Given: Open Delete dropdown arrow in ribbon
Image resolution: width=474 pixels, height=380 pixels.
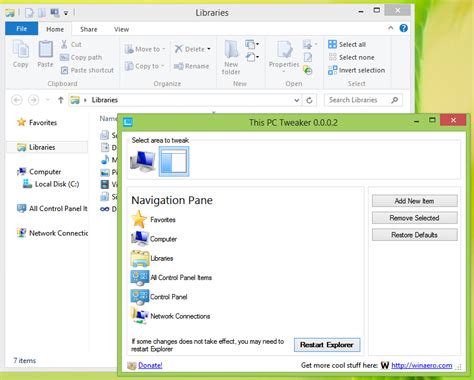Looking at the screenshot, I should [209, 49].
